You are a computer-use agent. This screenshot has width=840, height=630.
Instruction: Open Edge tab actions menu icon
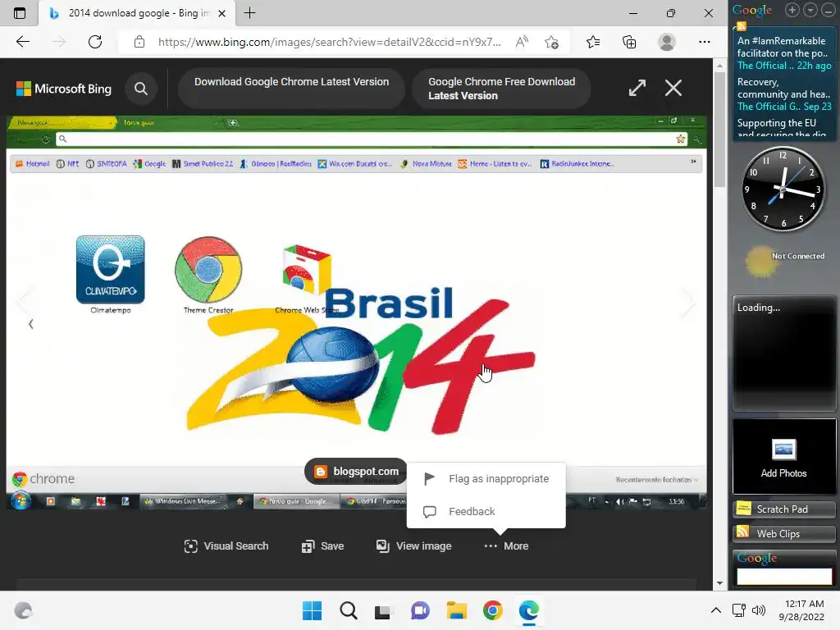point(20,13)
